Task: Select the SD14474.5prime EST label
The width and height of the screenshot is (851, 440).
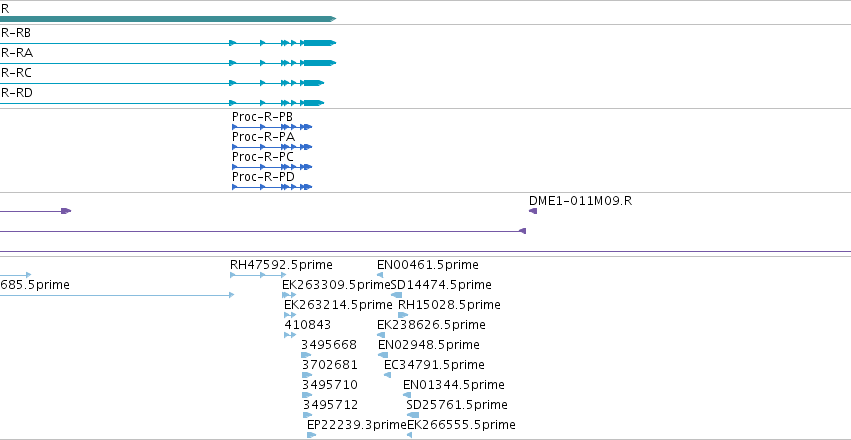Action: (x=441, y=285)
